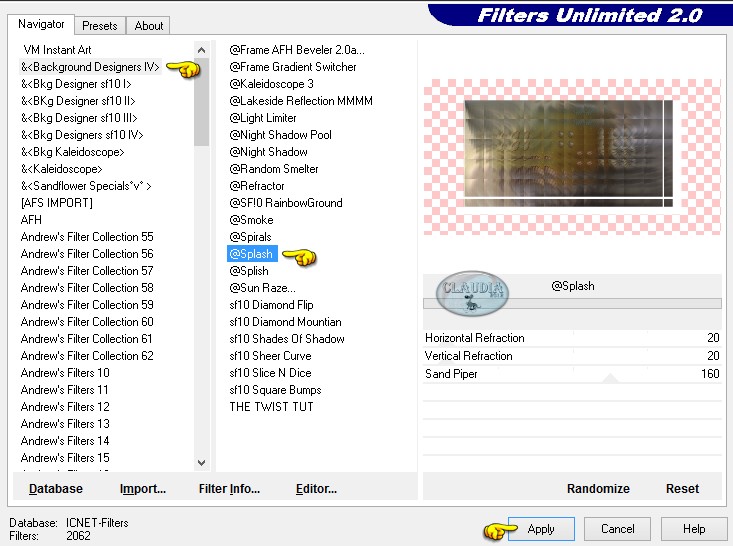
Task: Choose @Sun Raze... filter
Action: [x=262, y=288]
